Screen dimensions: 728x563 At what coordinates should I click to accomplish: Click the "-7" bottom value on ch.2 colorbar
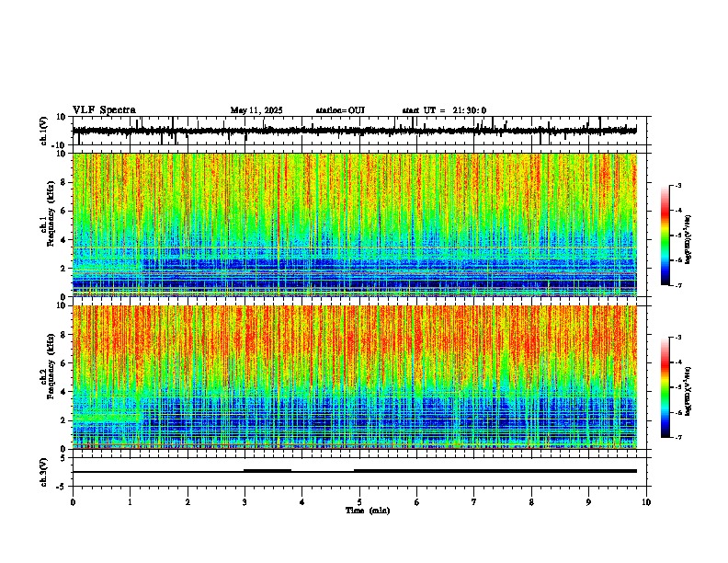tap(678, 437)
